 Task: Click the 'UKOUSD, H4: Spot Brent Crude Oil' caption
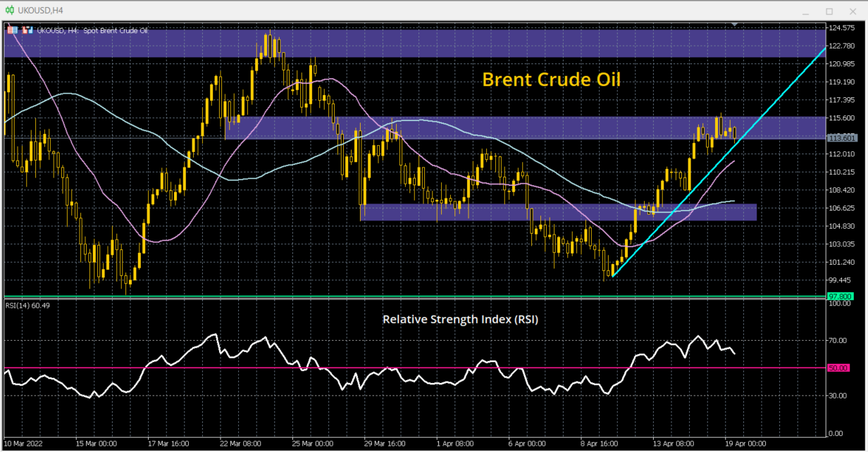[92, 30]
